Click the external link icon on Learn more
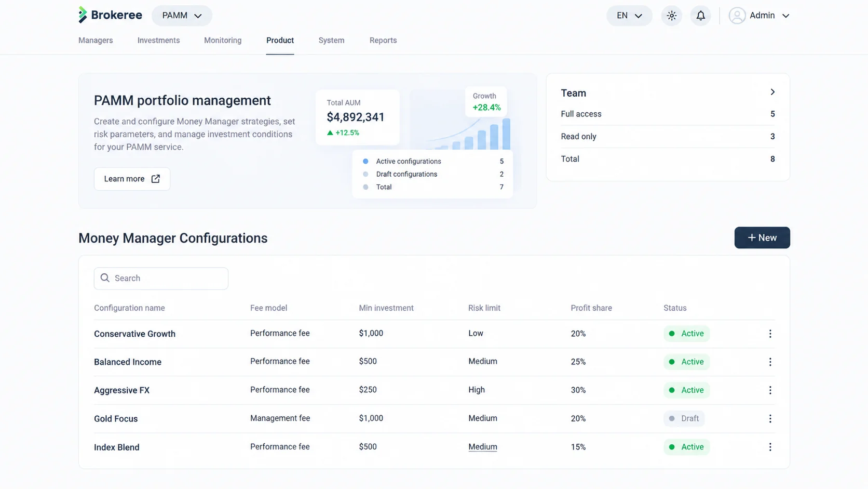The height and width of the screenshot is (489, 868). [x=155, y=179]
